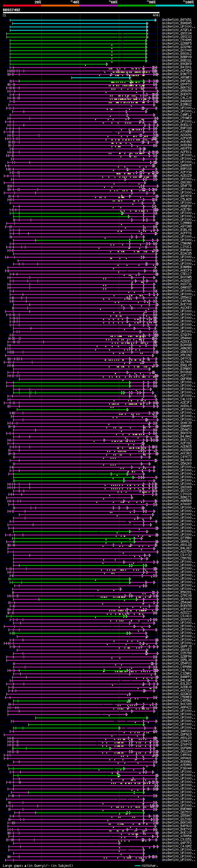Open hit UniRef100_B9T651
197x868 pixels.
pos(177,20)
